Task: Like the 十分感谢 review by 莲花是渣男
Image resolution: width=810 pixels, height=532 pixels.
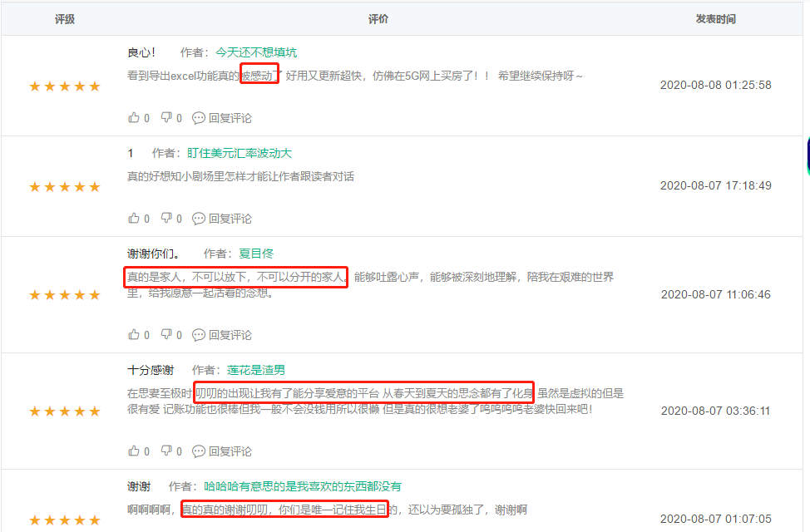Action: (x=134, y=451)
